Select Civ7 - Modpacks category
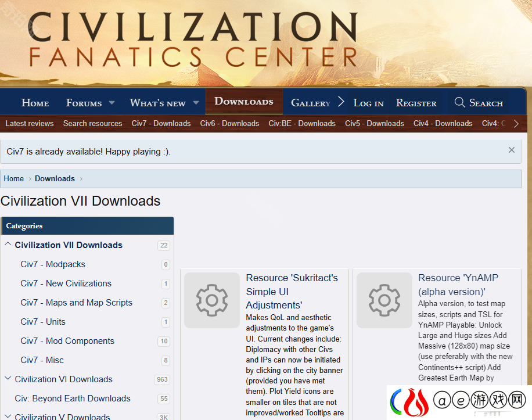This screenshot has width=532, height=420. point(53,264)
